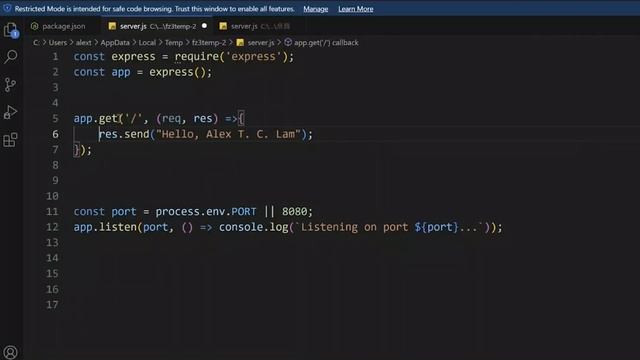The width and height of the screenshot is (640, 360).
Task: Click the number 8080 on line 11
Action: [294, 211]
